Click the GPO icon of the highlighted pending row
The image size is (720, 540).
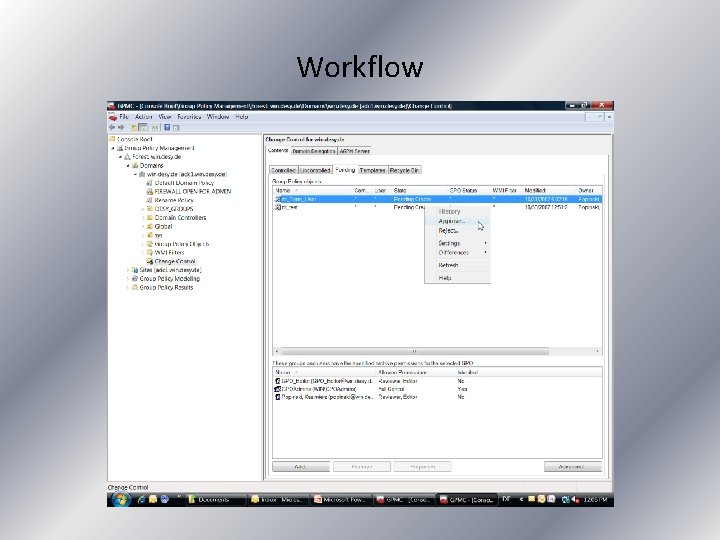(x=277, y=199)
